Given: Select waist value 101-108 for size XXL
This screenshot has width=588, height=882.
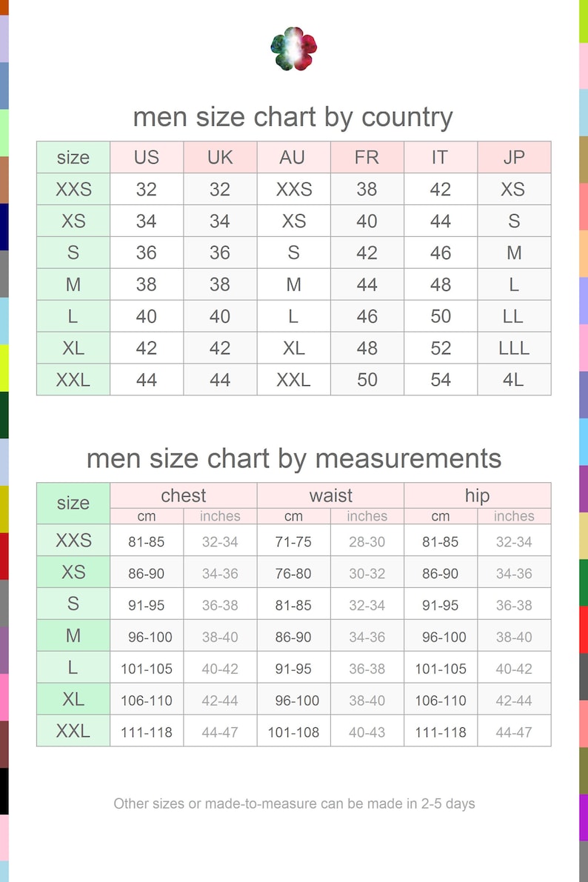Looking at the screenshot, I should click(293, 731).
